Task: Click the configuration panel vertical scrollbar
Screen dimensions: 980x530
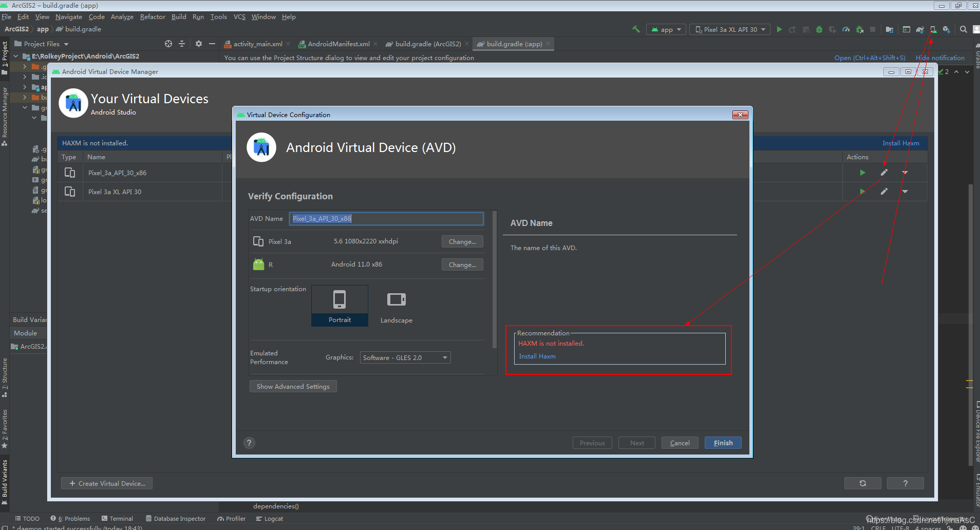Action: click(x=495, y=280)
